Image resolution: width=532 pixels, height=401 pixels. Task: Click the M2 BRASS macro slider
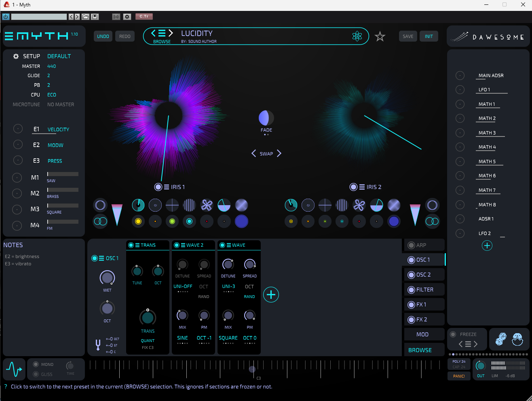(x=63, y=190)
